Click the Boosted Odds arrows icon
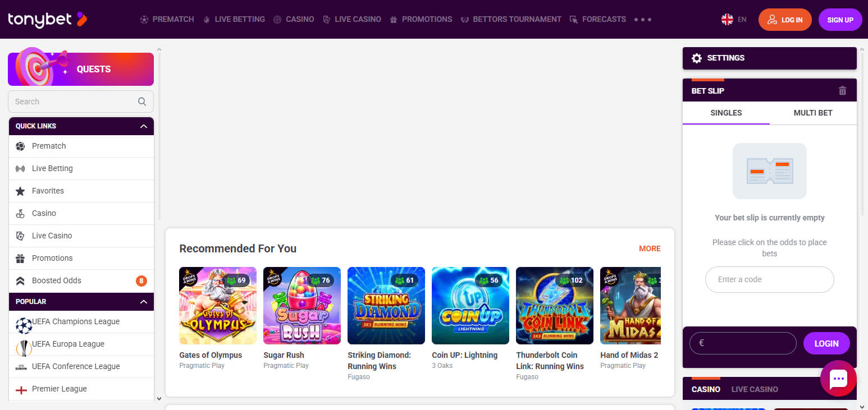The height and width of the screenshot is (410, 868). (x=20, y=280)
